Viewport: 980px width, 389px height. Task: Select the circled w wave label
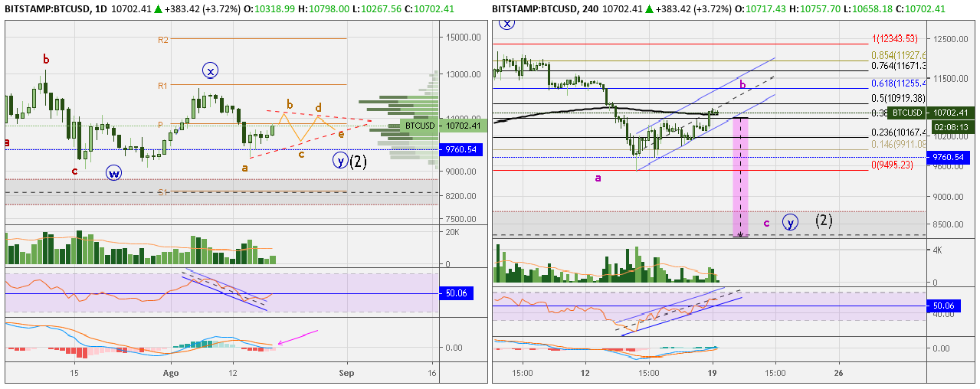click(114, 172)
